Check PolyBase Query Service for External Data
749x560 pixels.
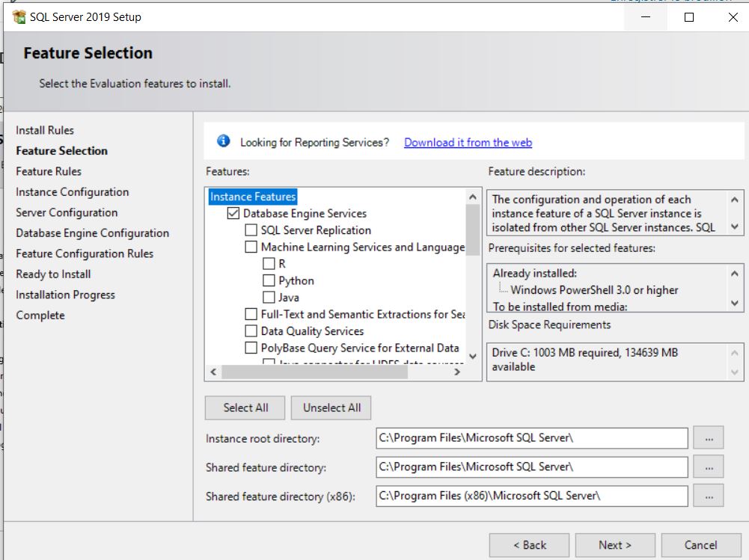pos(251,348)
